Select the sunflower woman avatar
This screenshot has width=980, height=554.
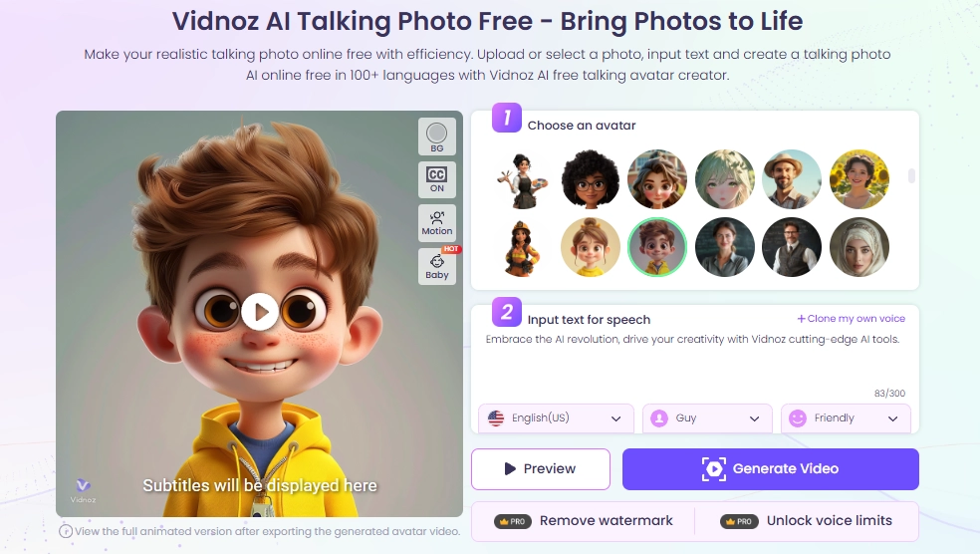click(x=859, y=179)
